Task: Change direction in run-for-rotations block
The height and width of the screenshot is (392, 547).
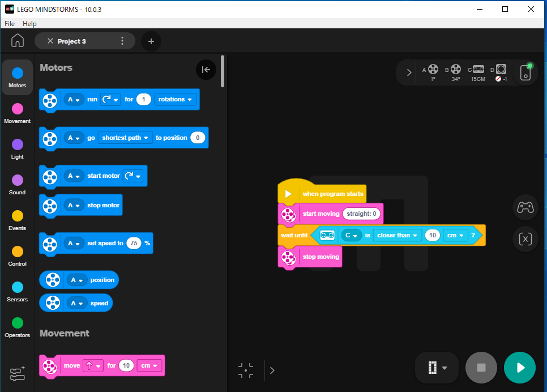Action: (x=110, y=100)
